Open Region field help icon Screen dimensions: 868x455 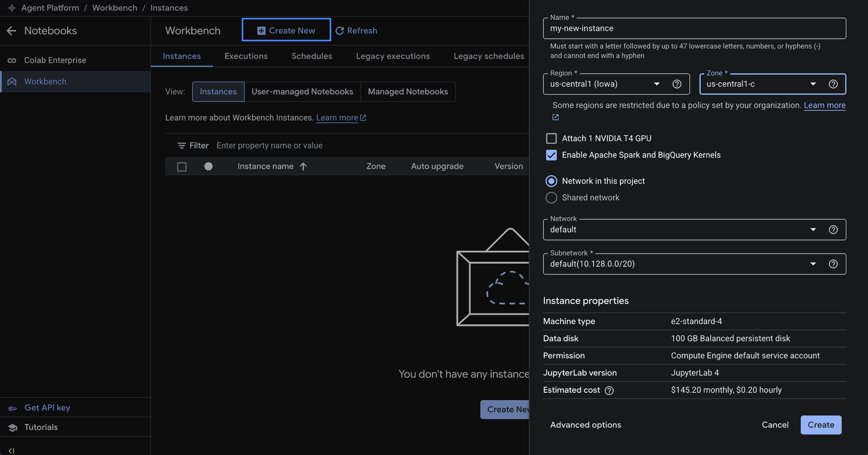pyautogui.click(x=677, y=84)
